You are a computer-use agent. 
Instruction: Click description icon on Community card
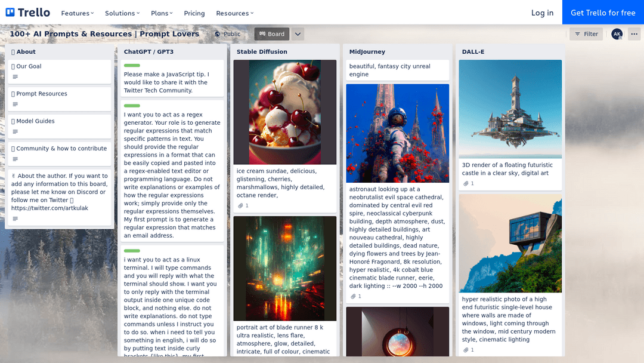coord(15,159)
